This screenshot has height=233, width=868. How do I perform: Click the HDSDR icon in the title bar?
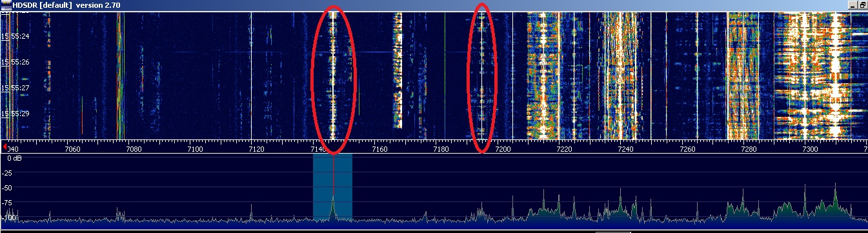click(x=6, y=5)
